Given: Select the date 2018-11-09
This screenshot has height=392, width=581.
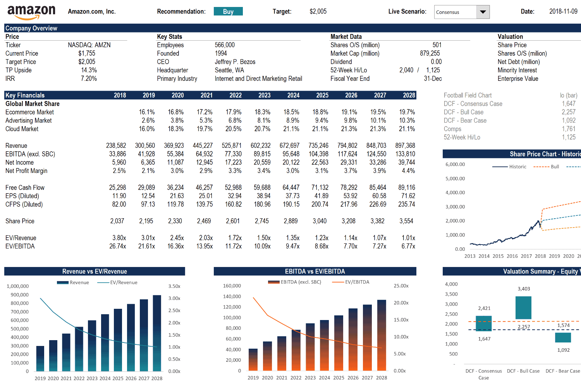Looking at the screenshot, I should click(563, 12).
